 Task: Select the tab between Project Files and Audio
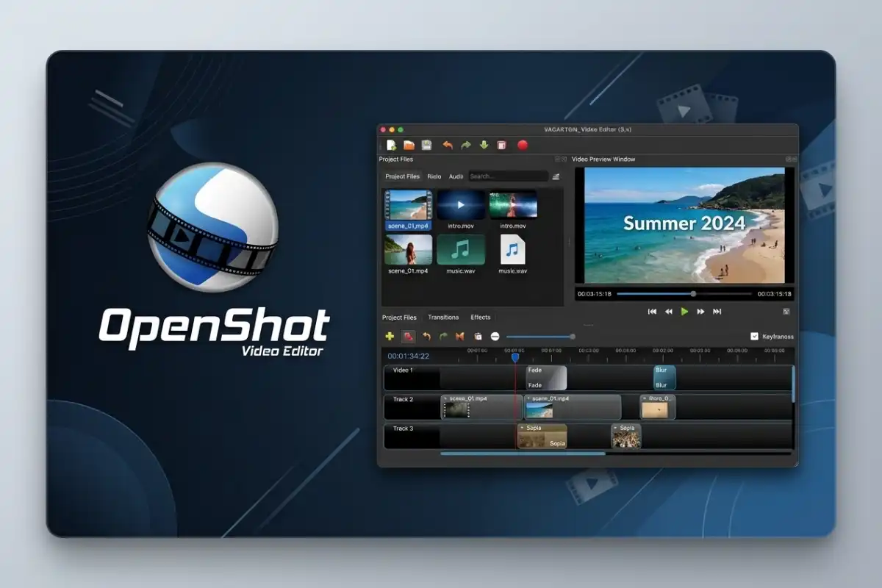coord(434,176)
